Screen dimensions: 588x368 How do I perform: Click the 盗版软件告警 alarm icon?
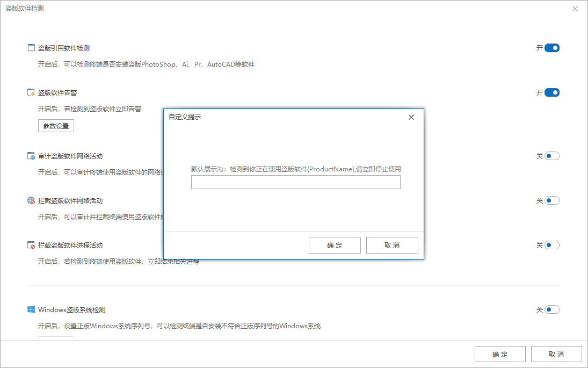pos(31,92)
